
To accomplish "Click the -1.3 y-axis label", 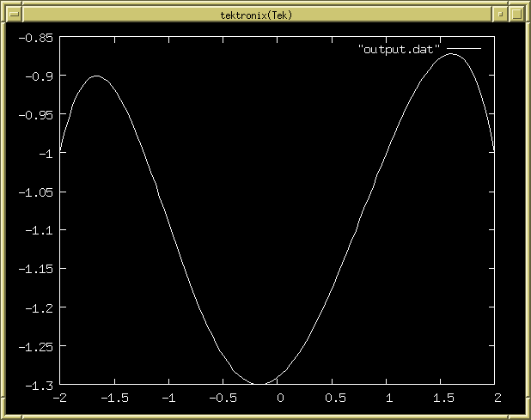I will [x=39, y=385].
